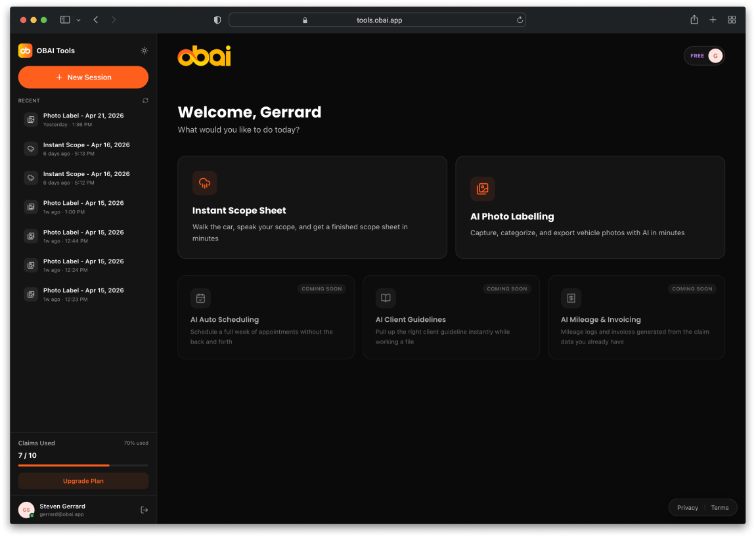Viewport: 756px width, 538px height.
Task: Click the AI Mileage & Invoicing receipt icon
Action: coord(571,298)
